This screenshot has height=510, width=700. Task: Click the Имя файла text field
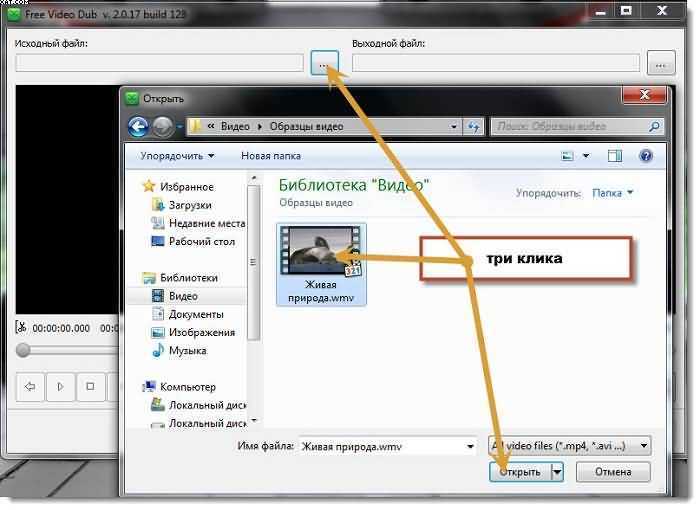point(381,446)
